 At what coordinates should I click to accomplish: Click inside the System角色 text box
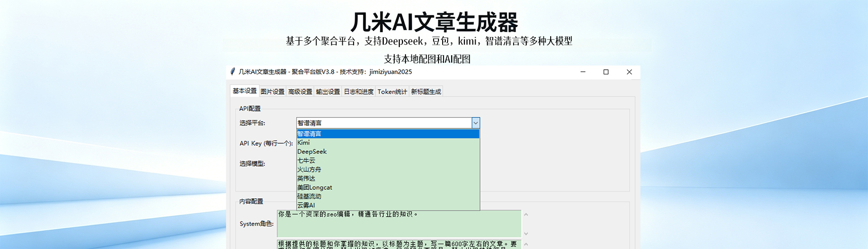pyautogui.click(x=399, y=224)
